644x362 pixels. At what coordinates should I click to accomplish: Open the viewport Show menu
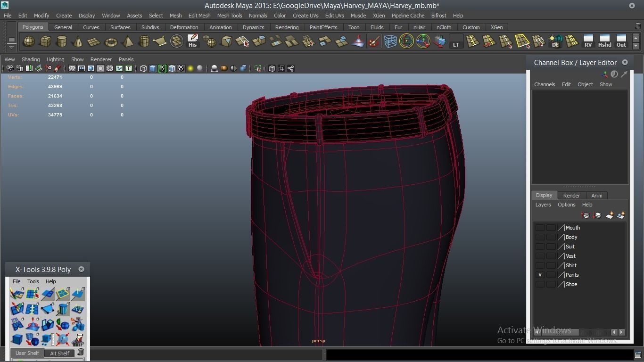pyautogui.click(x=77, y=59)
